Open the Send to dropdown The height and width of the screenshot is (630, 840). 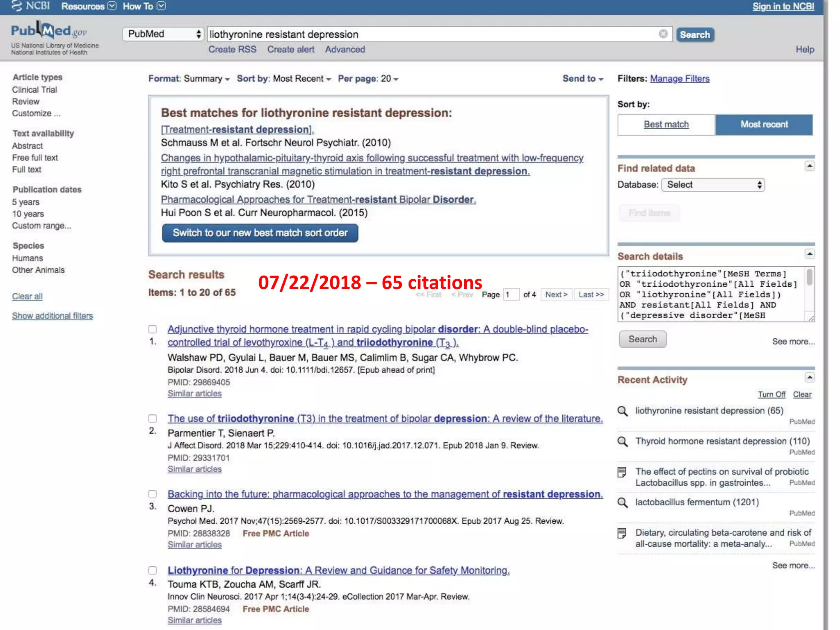click(x=583, y=78)
